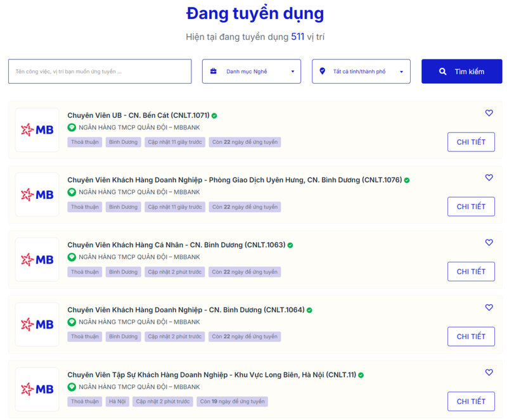Click the 511 open positions count
Image resolution: width=507 pixels, height=420 pixels.
[x=297, y=37]
